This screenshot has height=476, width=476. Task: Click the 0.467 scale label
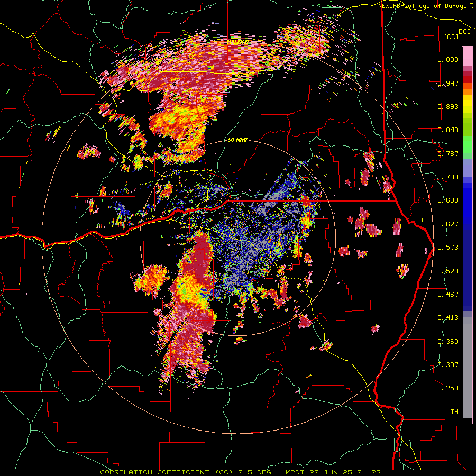point(448,295)
